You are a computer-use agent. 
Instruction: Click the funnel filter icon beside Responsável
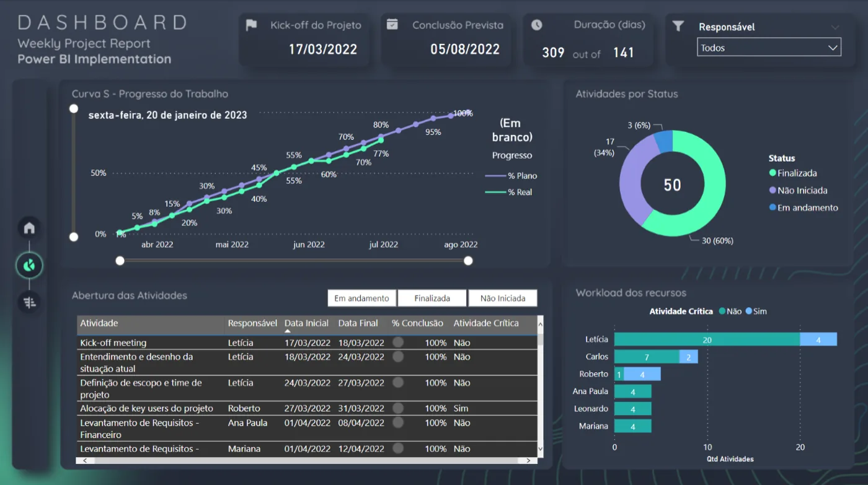[678, 25]
